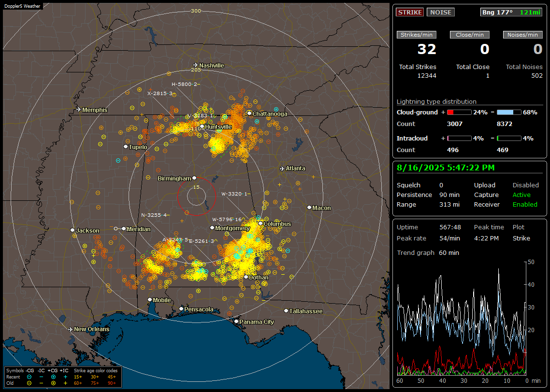
Task: Click the Jackson city marker dot
Action: tap(72, 230)
